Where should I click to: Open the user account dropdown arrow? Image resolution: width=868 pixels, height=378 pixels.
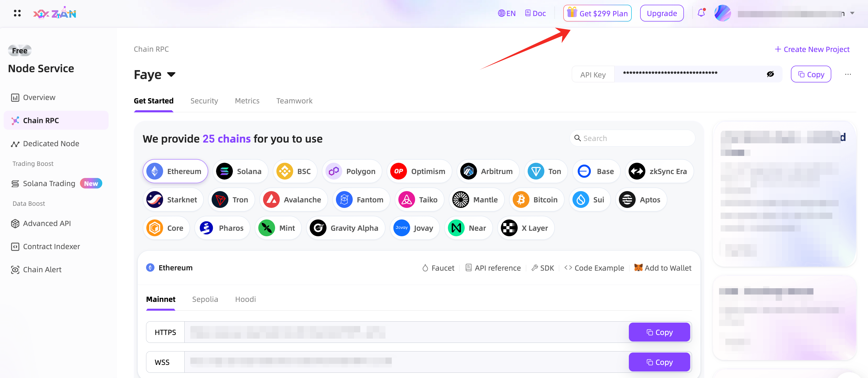coord(852,13)
